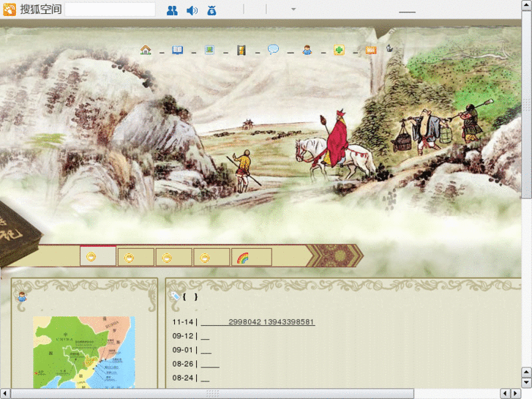Image resolution: width=532 pixels, height=399 pixels.
Task: Click the horizontal scrollbar right arrow
Action: [x=513, y=394]
